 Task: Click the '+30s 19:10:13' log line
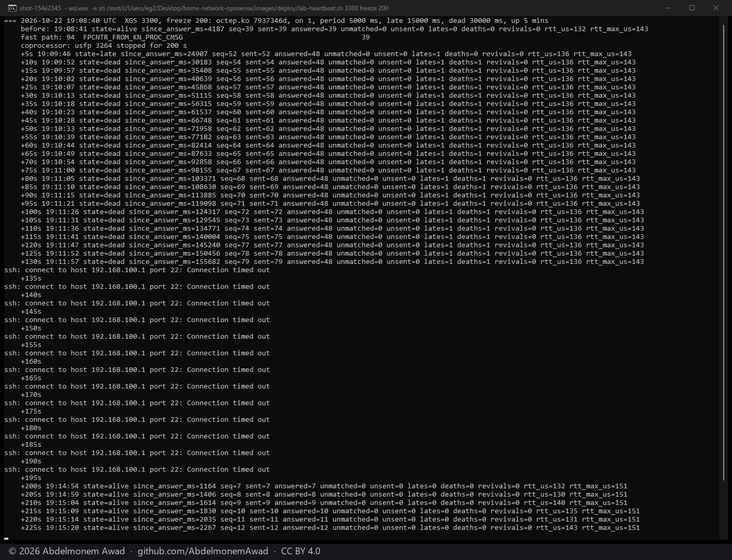328,96
